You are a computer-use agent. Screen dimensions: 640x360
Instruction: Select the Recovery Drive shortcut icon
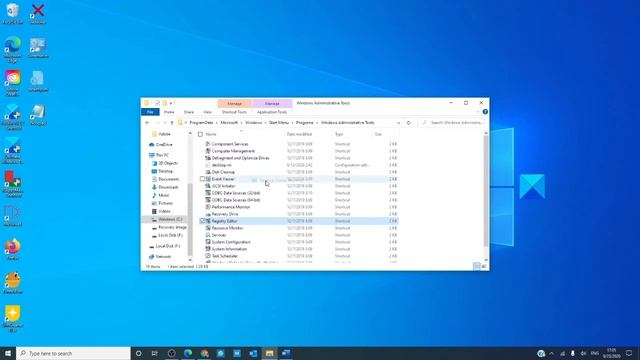pyautogui.click(x=208, y=214)
